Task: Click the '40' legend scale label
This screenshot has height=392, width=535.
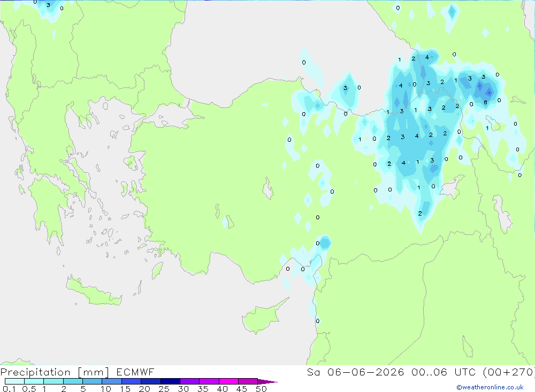Action: pos(223,389)
